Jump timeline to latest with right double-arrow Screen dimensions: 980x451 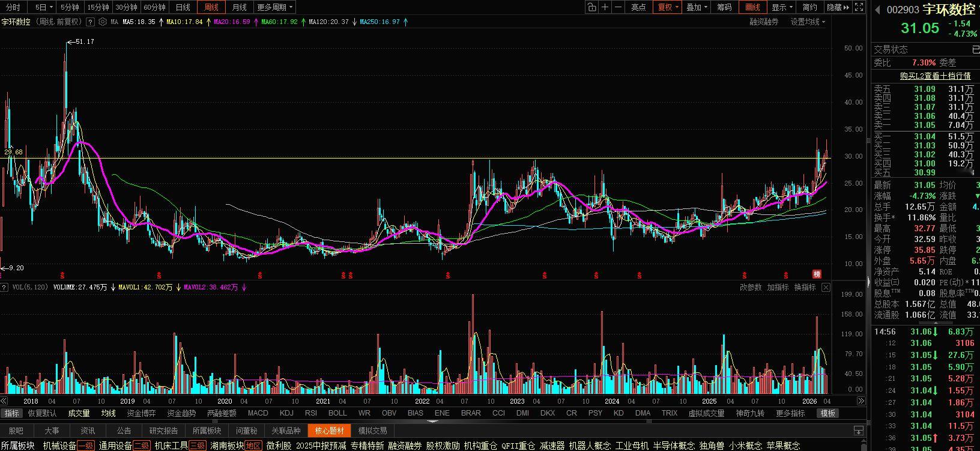[x=861, y=401]
